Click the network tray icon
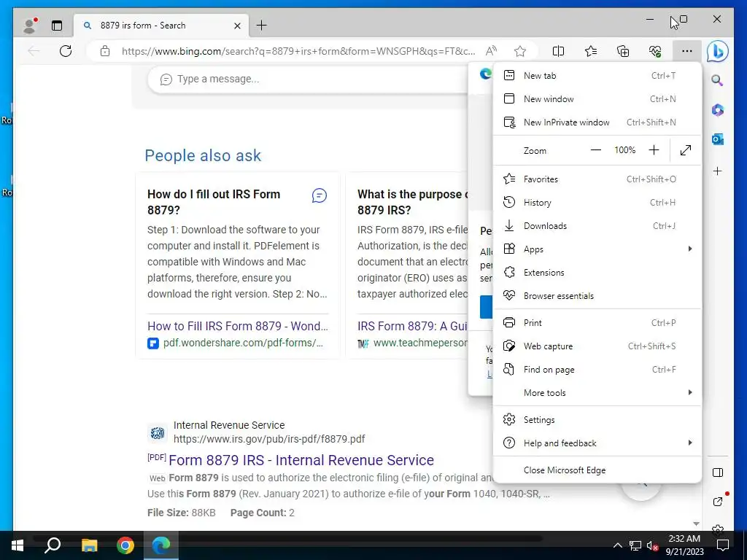The height and width of the screenshot is (560, 747). pyautogui.click(x=635, y=545)
